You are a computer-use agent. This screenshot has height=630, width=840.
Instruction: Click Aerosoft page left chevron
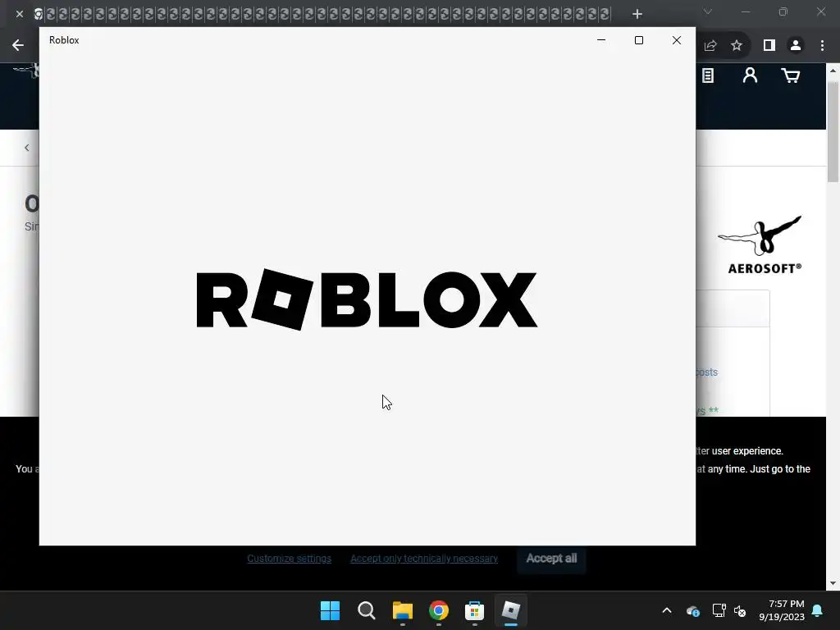coord(27,148)
